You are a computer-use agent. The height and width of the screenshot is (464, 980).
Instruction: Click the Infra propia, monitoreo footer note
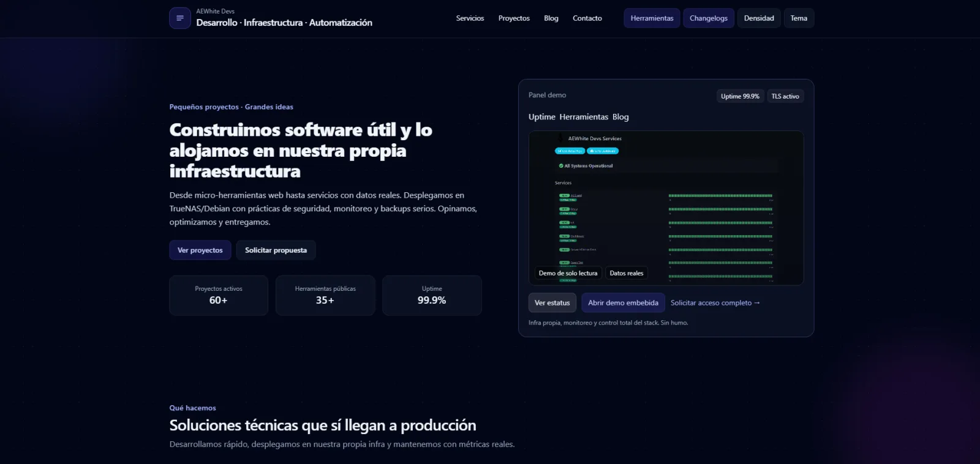(x=608, y=323)
